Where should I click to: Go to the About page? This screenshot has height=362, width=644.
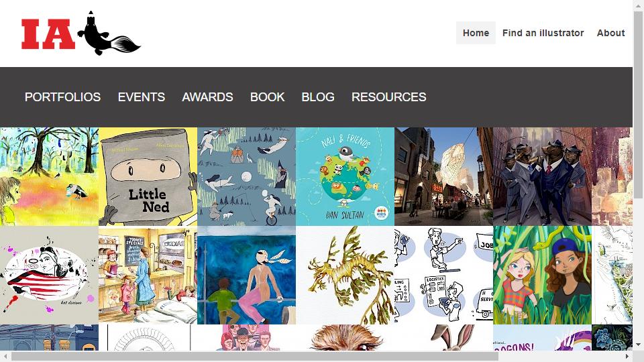[610, 33]
